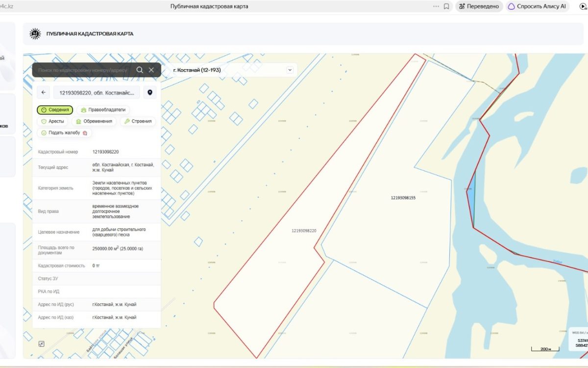Open the browser's three-dots page menu
Viewport: 588px width, 368px height.
pyautogui.click(x=436, y=6)
